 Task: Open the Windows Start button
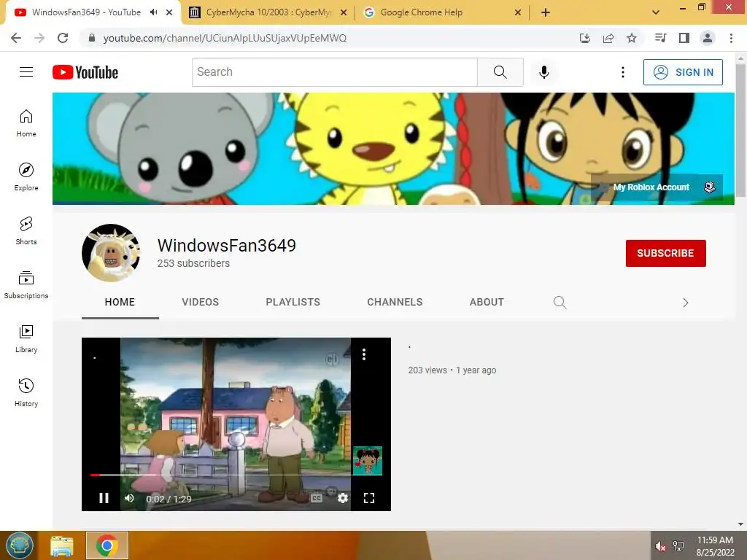coord(20,545)
